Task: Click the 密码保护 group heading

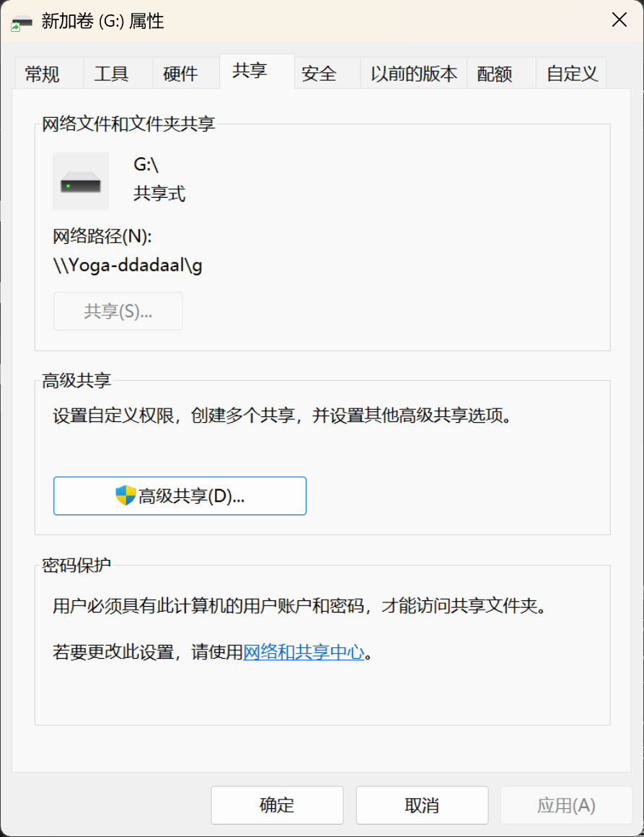Action: pyautogui.click(x=76, y=565)
